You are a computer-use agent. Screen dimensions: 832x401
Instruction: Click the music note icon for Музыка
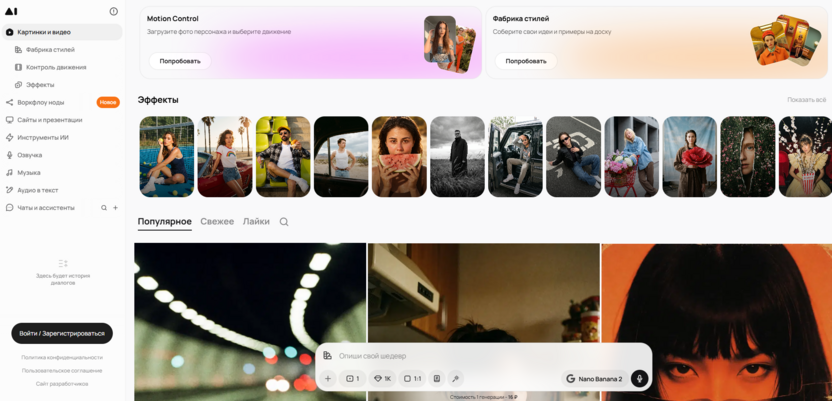(10, 172)
